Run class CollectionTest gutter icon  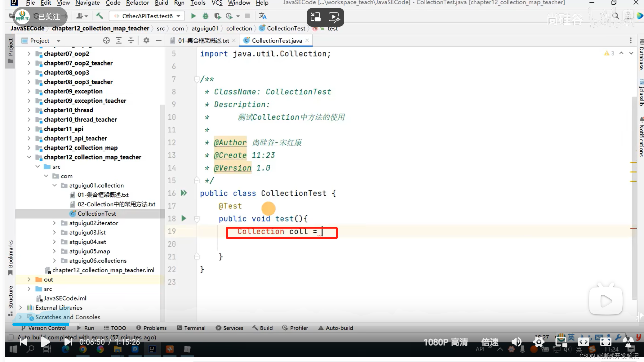click(x=184, y=193)
